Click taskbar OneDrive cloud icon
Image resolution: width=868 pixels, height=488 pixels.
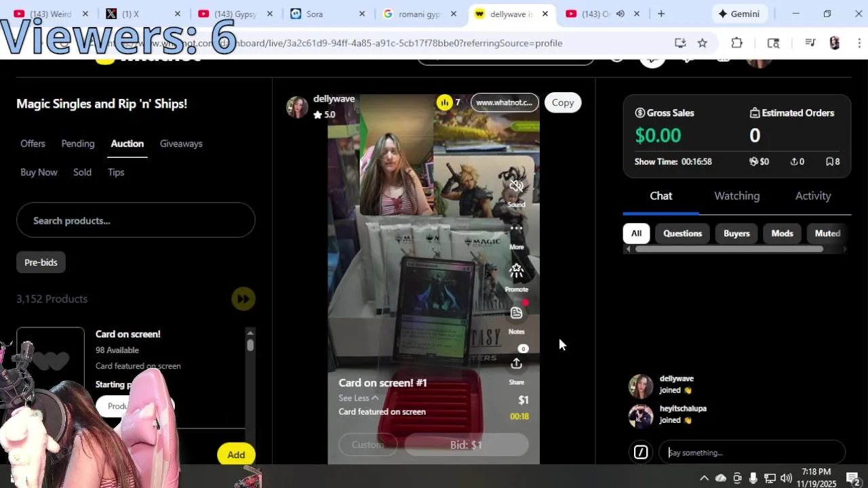coord(721,479)
